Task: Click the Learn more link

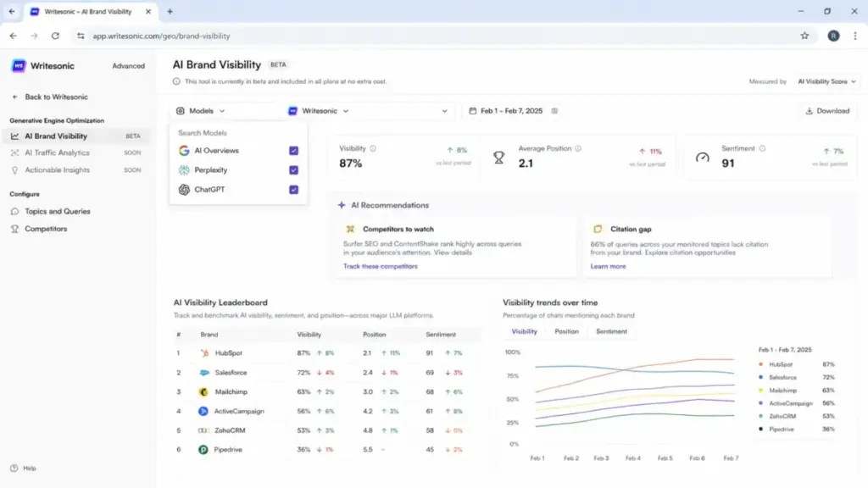Action: click(608, 266)
